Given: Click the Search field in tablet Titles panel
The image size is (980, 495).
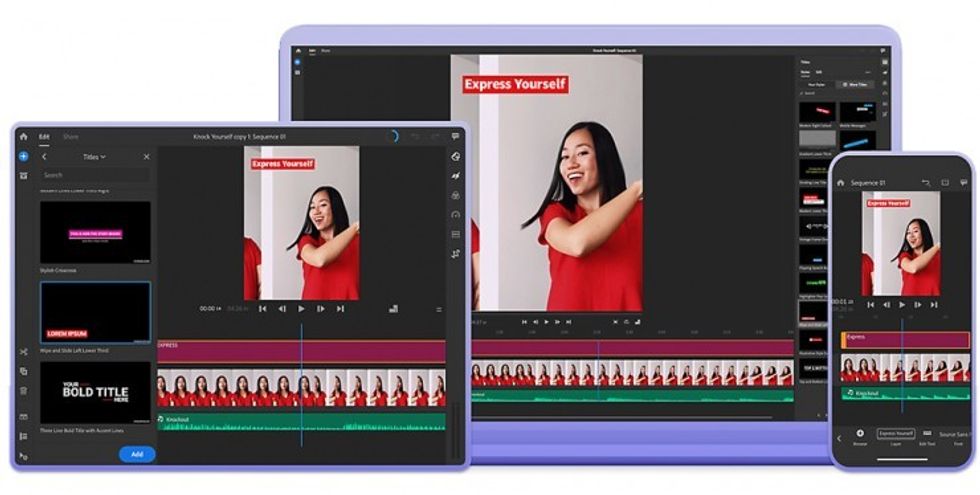Looking at the screenshot, I should [x=95, y=175].
